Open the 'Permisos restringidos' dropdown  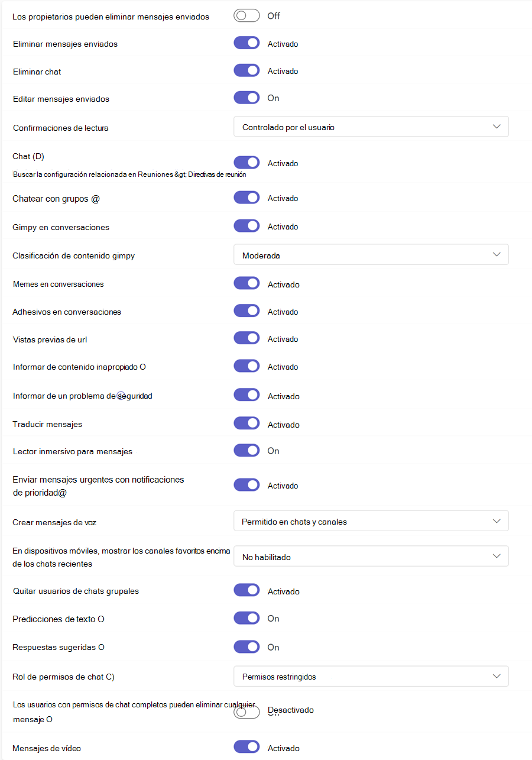[x=371, y=677]
